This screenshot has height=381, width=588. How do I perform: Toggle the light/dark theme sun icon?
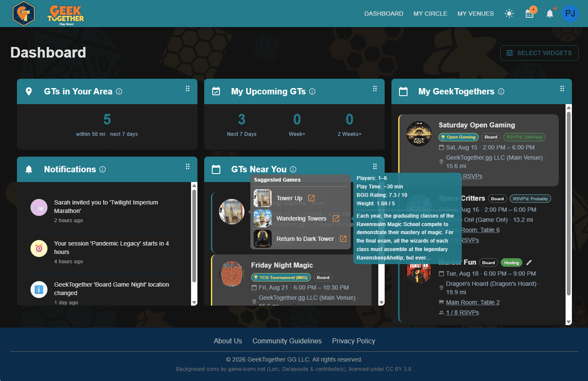click(x=509, y=14)
